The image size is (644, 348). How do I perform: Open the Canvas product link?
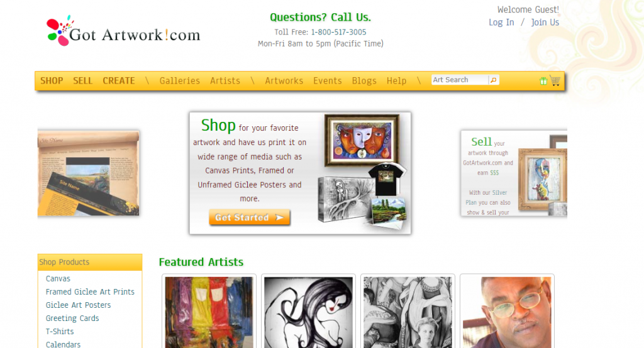coord(58,279)
